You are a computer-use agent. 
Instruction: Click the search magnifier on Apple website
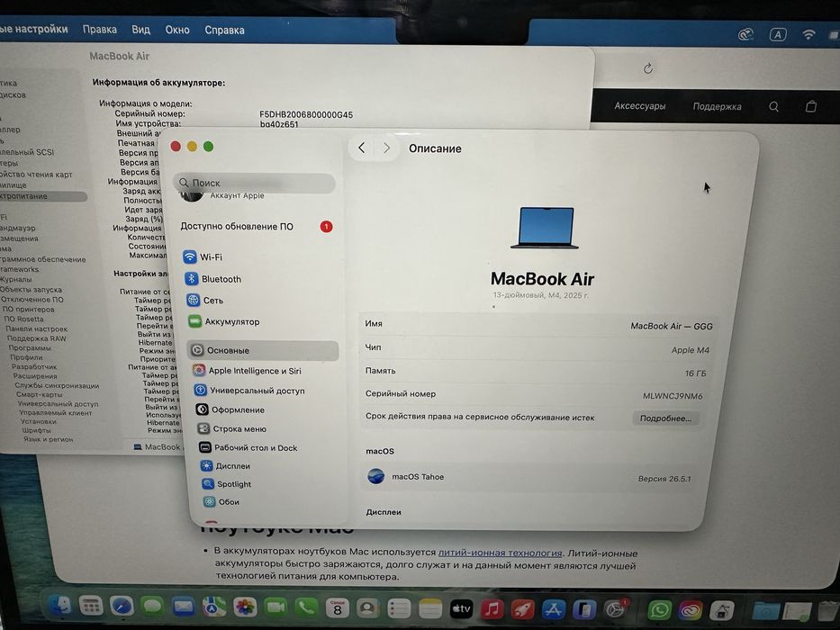click(774, 106)
